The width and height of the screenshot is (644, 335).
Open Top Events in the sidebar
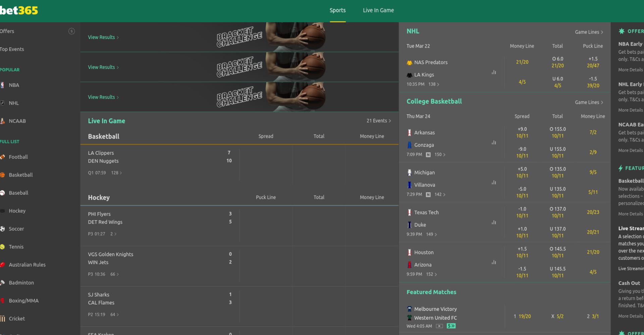tap(12, 49)
